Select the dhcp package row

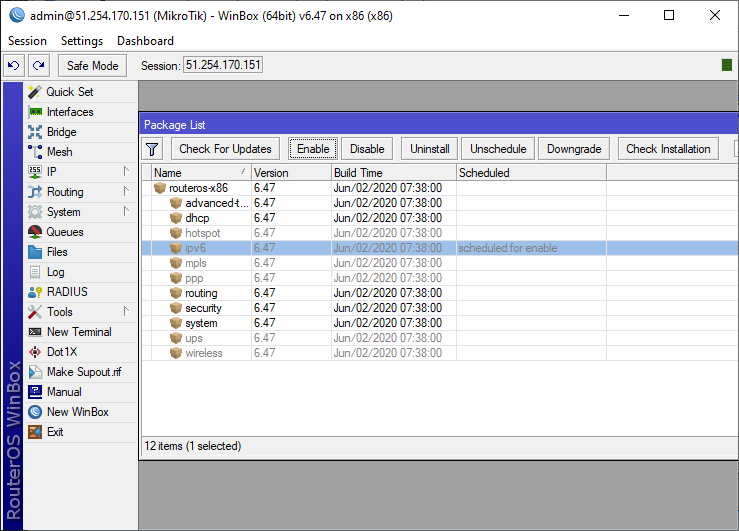(440, 218)
